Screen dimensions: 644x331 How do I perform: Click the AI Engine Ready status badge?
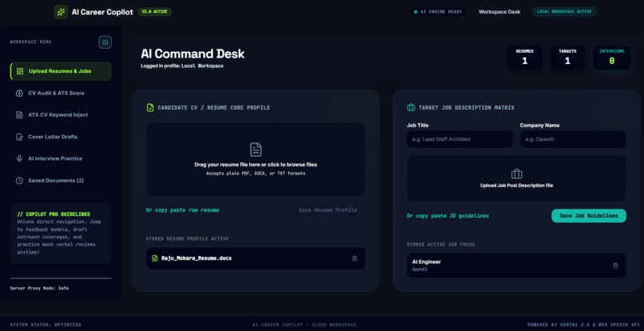pos(438,12)
